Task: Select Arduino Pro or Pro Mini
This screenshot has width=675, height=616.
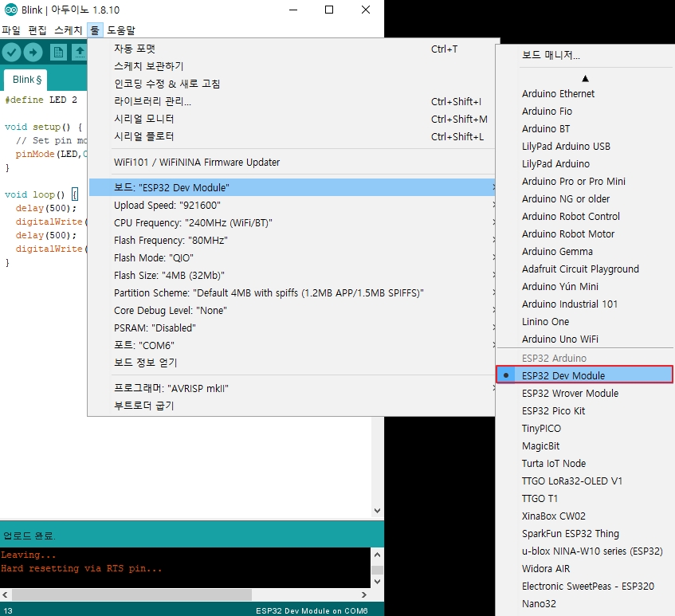Action: 584,182
